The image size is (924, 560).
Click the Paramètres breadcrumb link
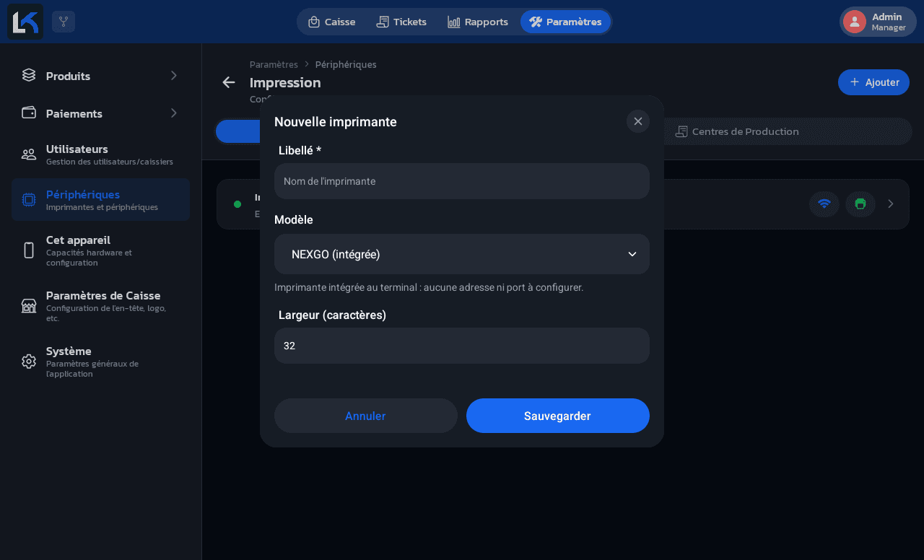274,64
